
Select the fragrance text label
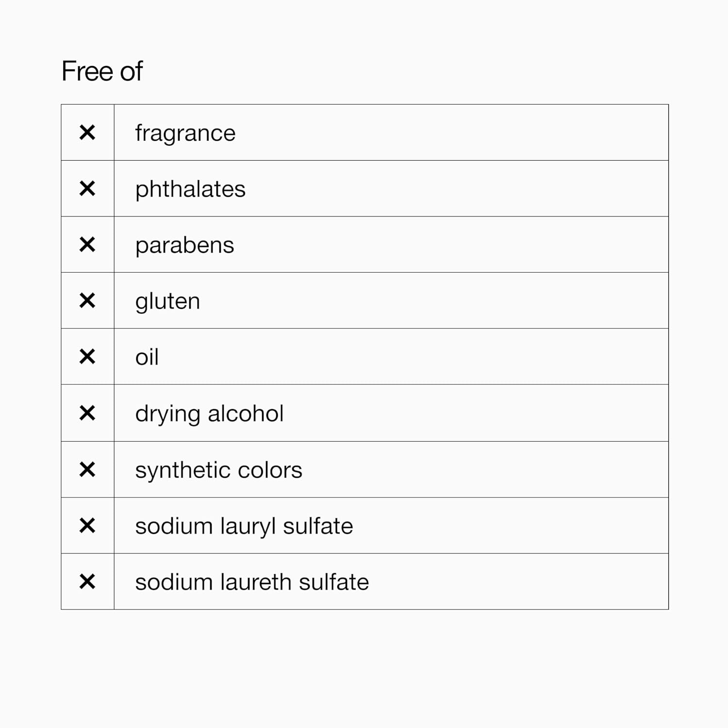pos(185,133)
